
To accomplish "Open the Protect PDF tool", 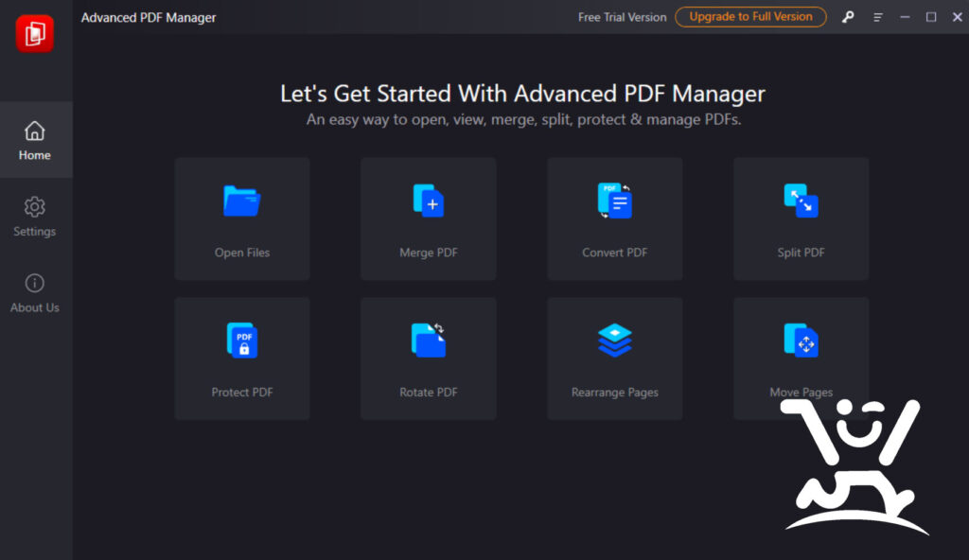I will (x=241, y=359).
